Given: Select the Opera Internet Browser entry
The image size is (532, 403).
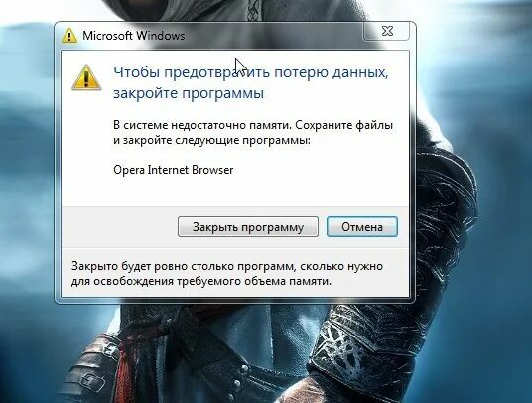Looking at the screenshot, I should click(x=174, y=170).
